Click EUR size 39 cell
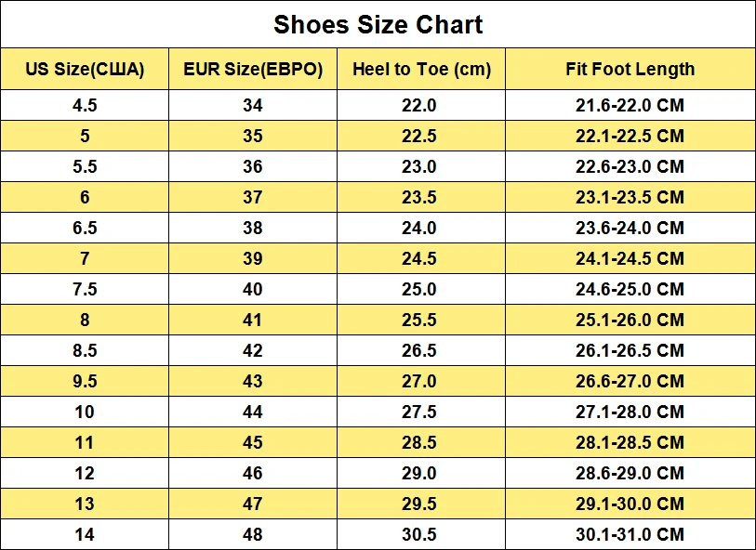This screenshot has height=550, width=756. tap(253, 258)
